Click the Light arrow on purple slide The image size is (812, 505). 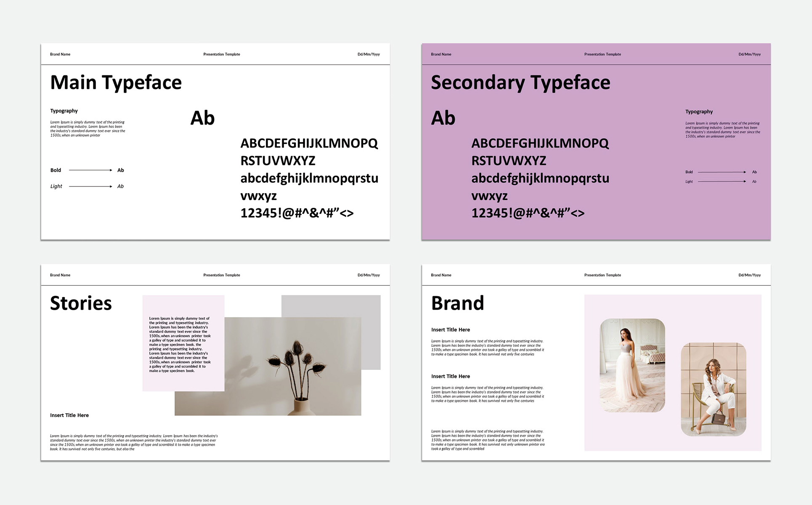(722, 181)
